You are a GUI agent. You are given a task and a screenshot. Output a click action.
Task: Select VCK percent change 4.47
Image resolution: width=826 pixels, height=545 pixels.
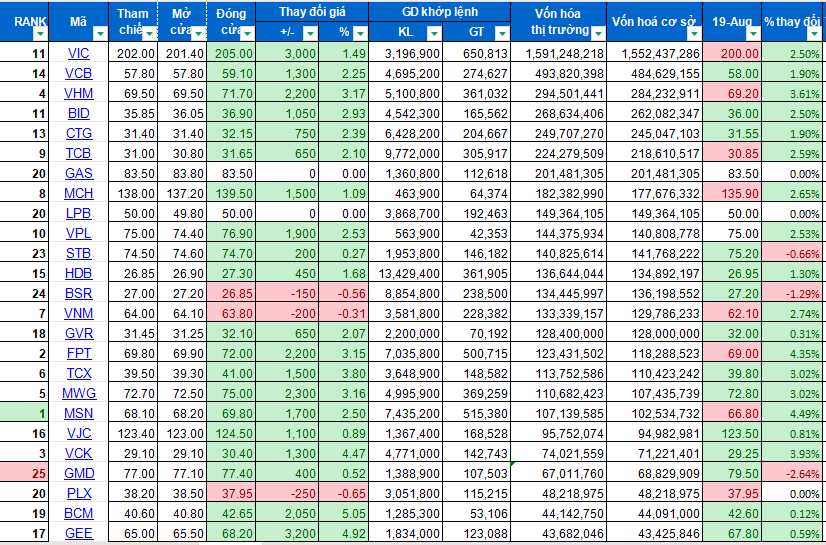(x=343, y=454)
